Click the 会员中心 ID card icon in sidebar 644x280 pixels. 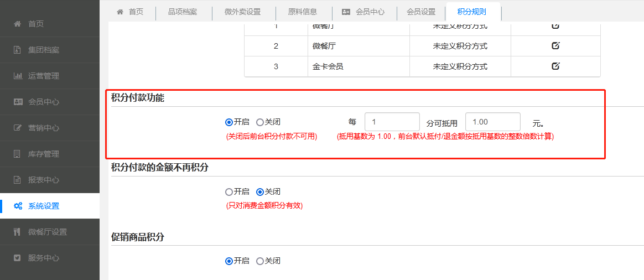(x=18, y=102)
